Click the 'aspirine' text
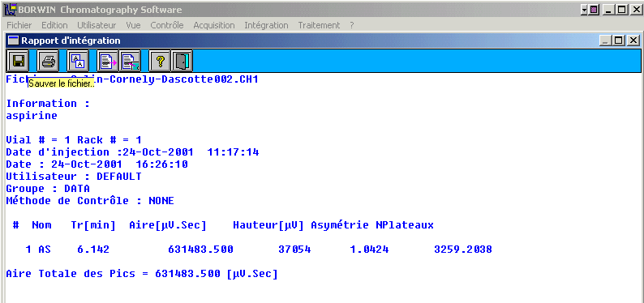Image resolution: width=644 pixels, height=303 pixels. (32, 116)
